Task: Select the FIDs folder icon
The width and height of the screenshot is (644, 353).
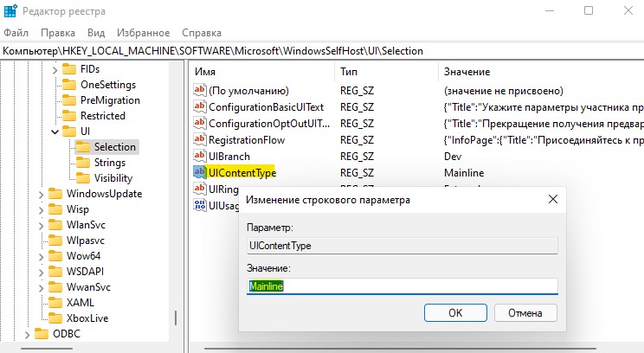Action: click(69, 69)
